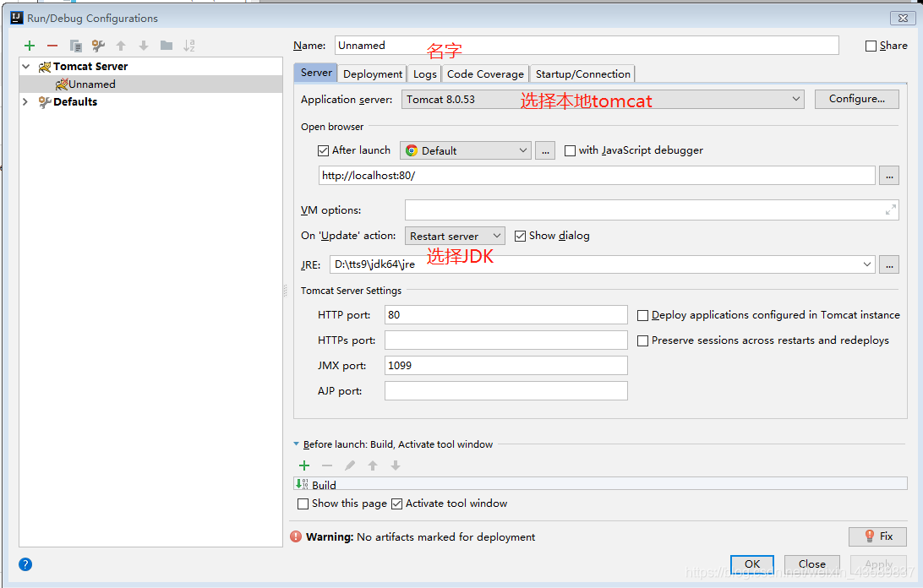Click the VM options field

[652, 210]
